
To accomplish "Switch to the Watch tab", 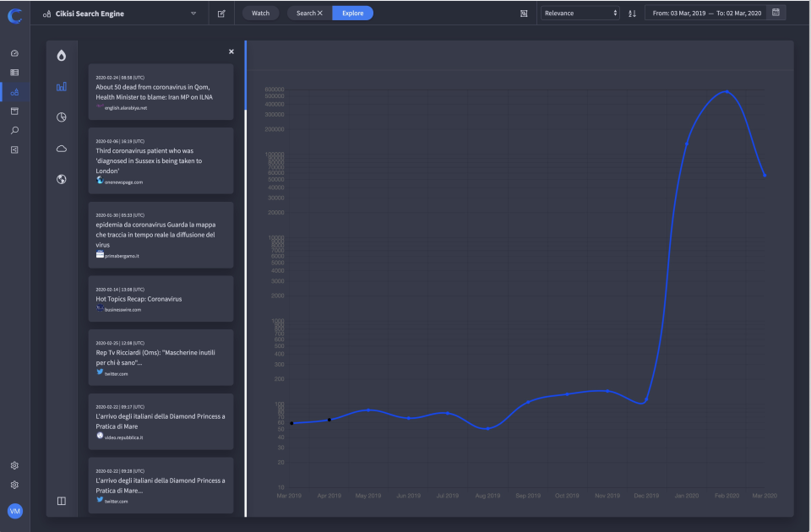I will 260,14.
